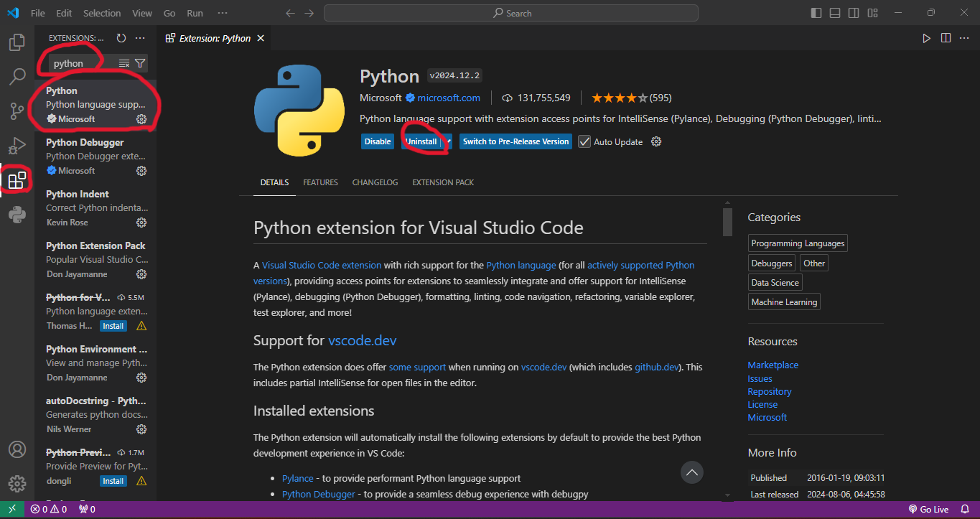
Task: Switch to Pre-Release Version button
Action: (x=515, y=141)
